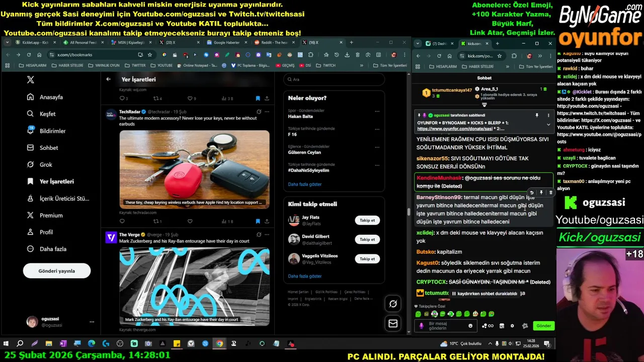This screenshot has width=644, height=362.
Task: Switch to Google Haberler browser tab
Action: (226, 43)
